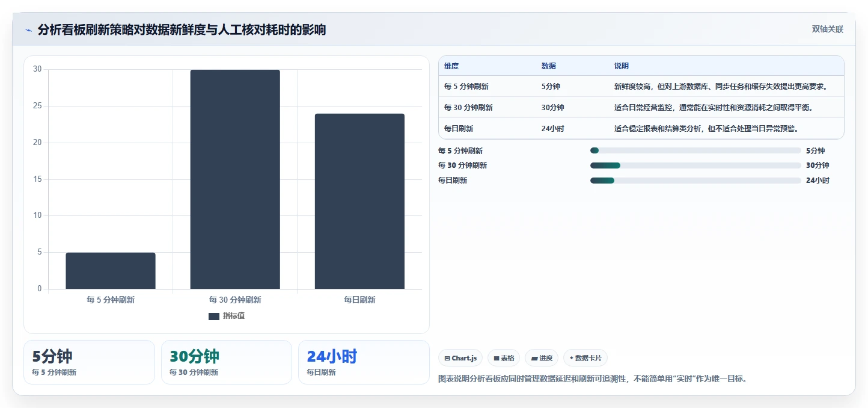868x408 pixels.
Task: Click the 每 5 分钟刷新 progress bar
Action: [695, 150]
